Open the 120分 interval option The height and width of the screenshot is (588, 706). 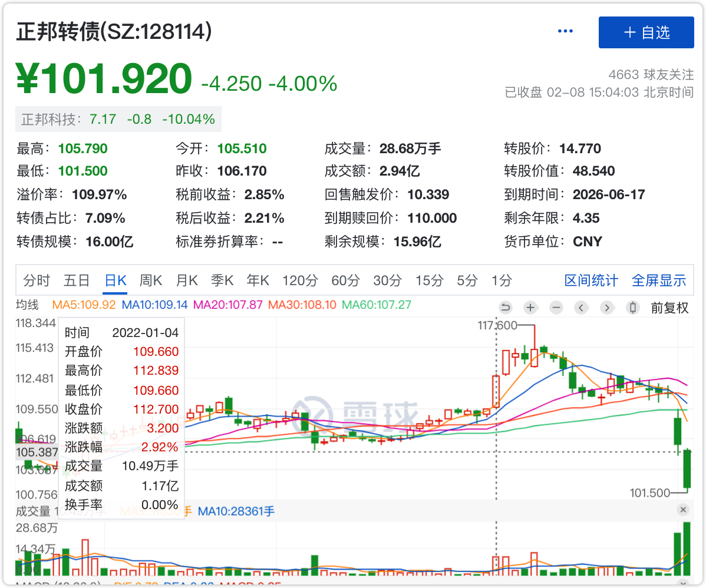[300, 281]
